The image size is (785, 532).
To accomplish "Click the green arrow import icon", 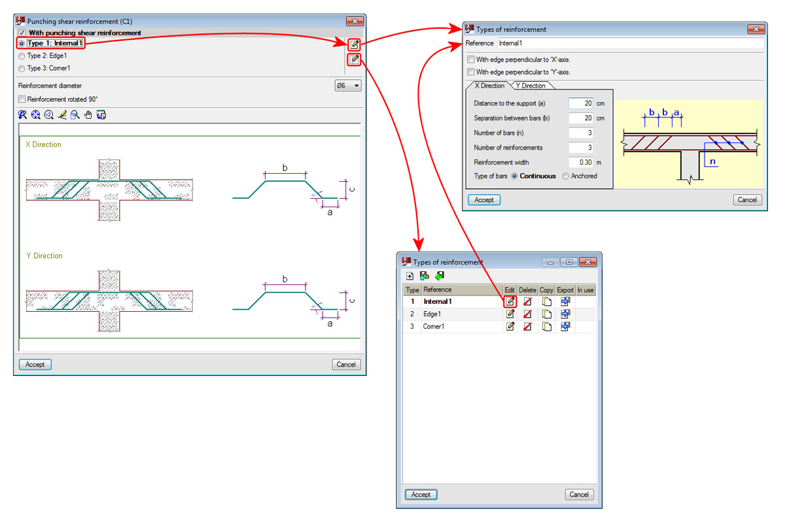I will 440,276.
